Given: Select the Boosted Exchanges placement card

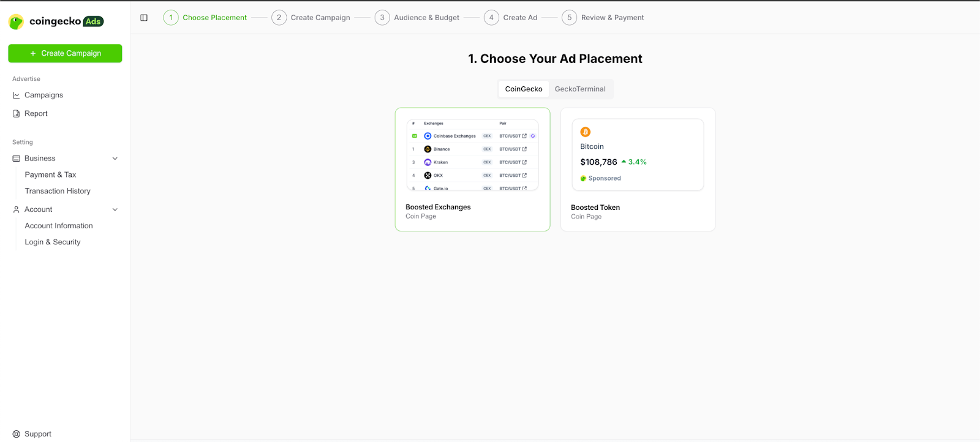Looking at the screenshot, I should pyautogui.click(x=472, y=170).
